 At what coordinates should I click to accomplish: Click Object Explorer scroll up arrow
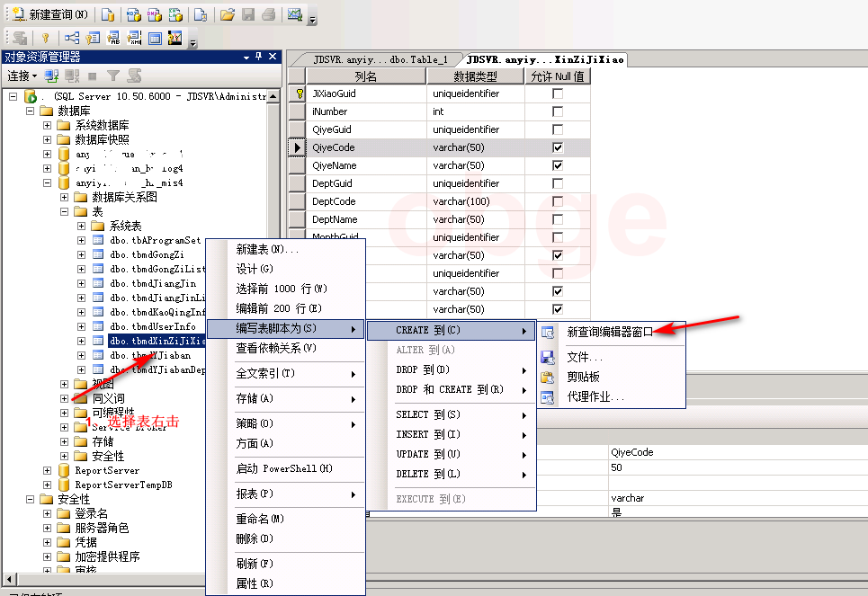[x=273, y=96]
